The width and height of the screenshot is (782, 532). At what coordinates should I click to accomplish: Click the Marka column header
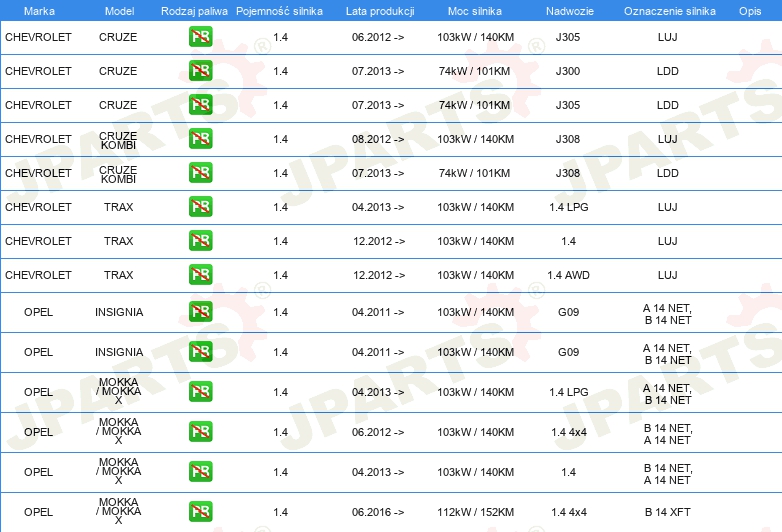[x=38, y=10]
